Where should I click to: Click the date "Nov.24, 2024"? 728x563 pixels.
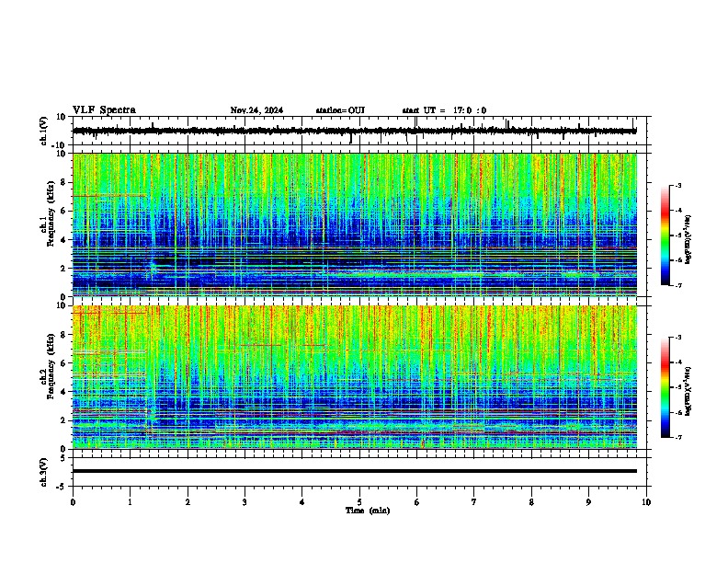tap(256, 110)
